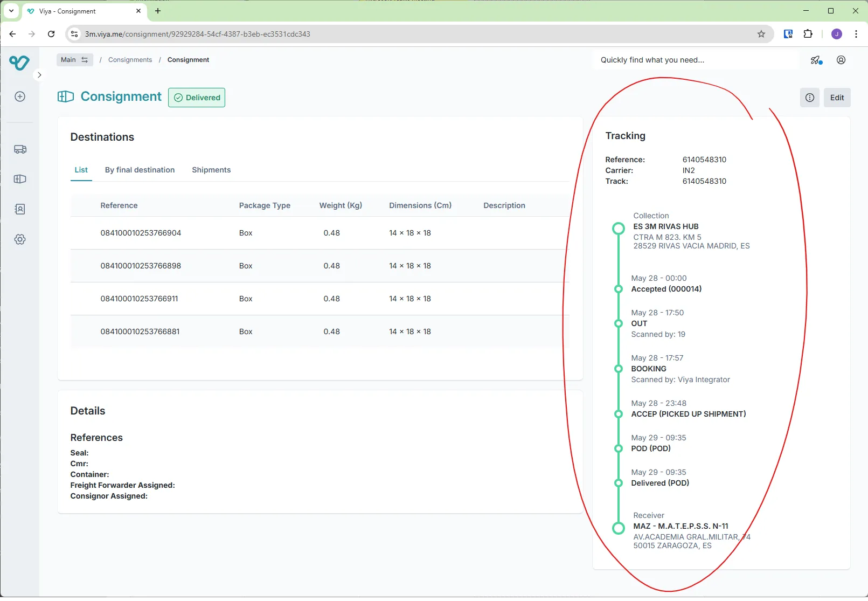Switch to the Shipments tab

211,170
